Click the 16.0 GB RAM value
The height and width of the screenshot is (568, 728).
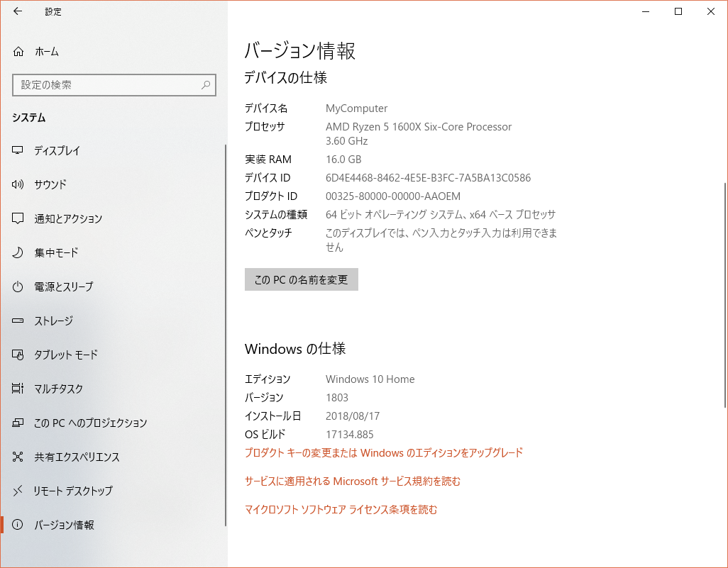click(343, 159)
